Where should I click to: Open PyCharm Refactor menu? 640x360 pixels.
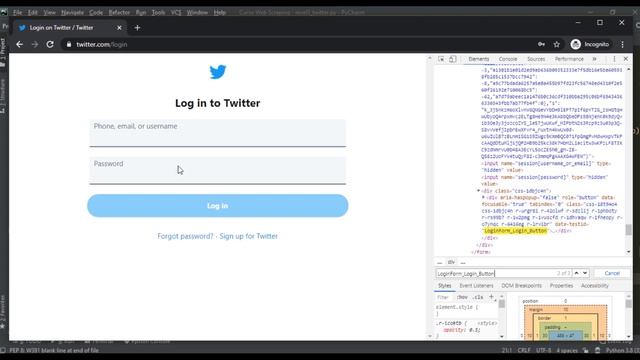119,13
